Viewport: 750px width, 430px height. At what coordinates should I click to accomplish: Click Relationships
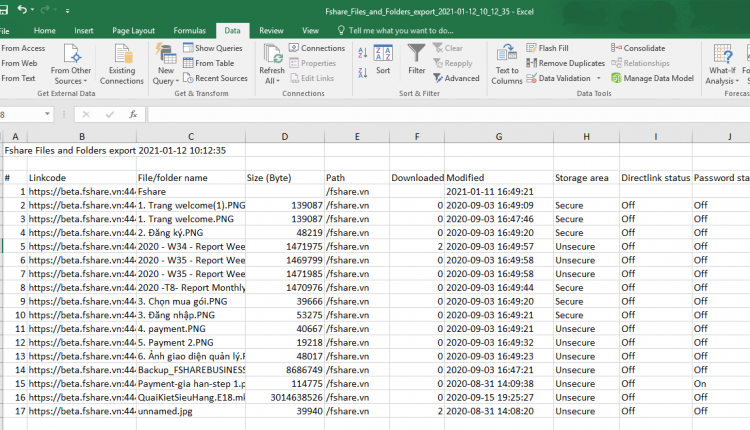tap(640, 63)
